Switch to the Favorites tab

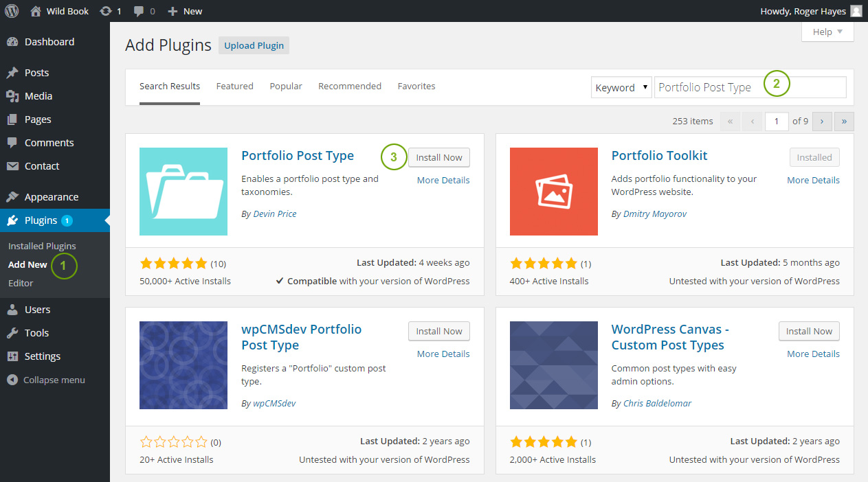(416, 87)
